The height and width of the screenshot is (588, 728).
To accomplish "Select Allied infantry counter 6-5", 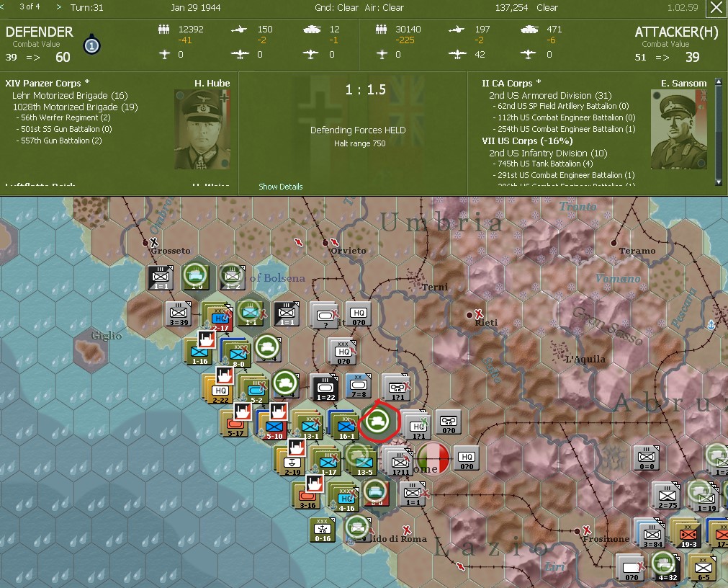I will [x=703, y=568].
